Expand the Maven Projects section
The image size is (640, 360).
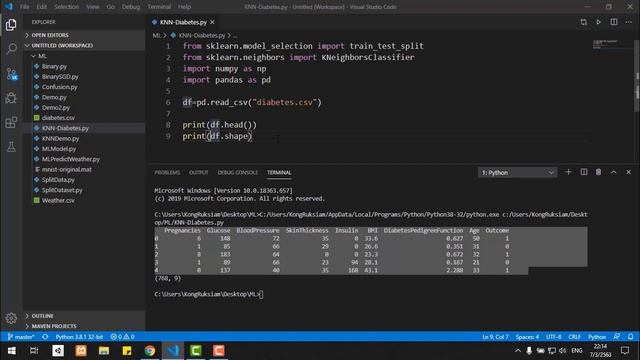(84, 326)
